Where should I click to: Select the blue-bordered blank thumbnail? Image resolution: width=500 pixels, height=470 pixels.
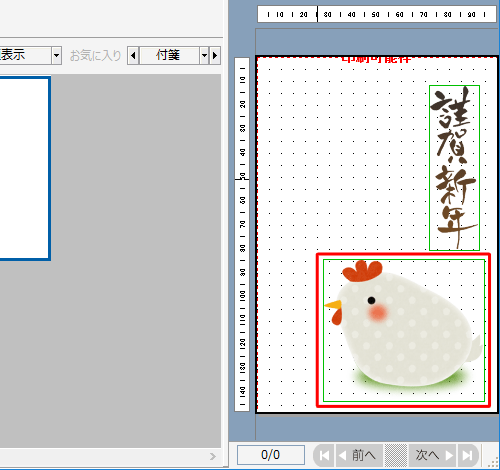25,168
